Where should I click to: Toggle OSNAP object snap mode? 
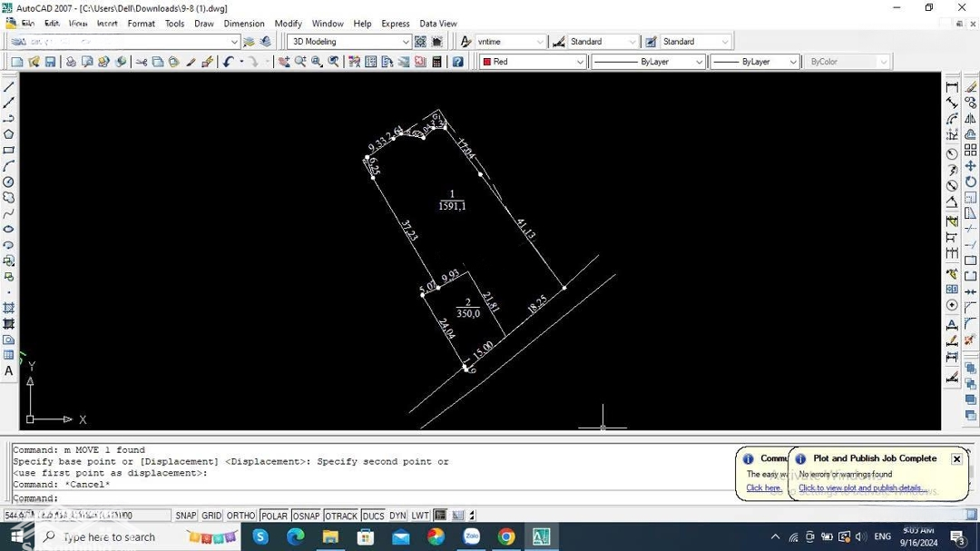pyautogui.click(x=306, y=516)
